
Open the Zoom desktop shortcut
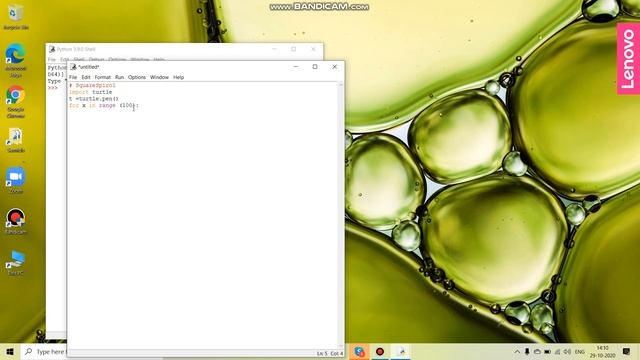pyautogui.click(x=16, y=180)
